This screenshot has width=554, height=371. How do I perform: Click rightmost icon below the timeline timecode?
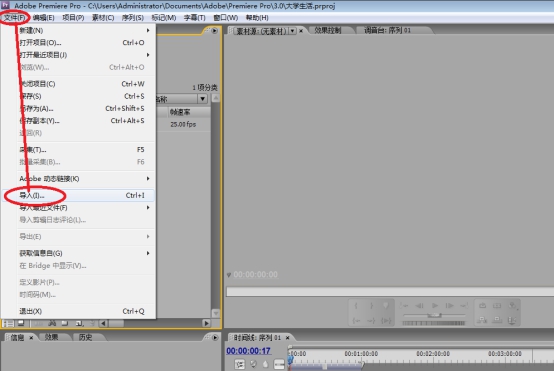[279, 364]
